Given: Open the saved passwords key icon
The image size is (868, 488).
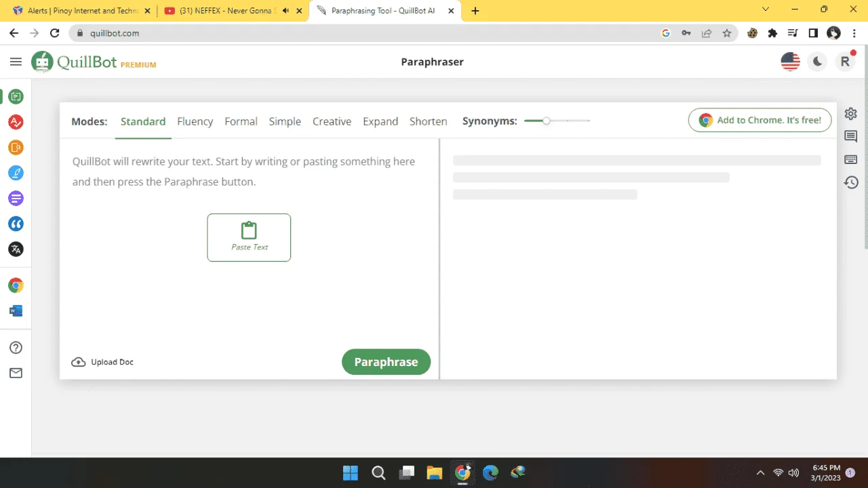Looking at the screenshot, I should coord(686,33).
